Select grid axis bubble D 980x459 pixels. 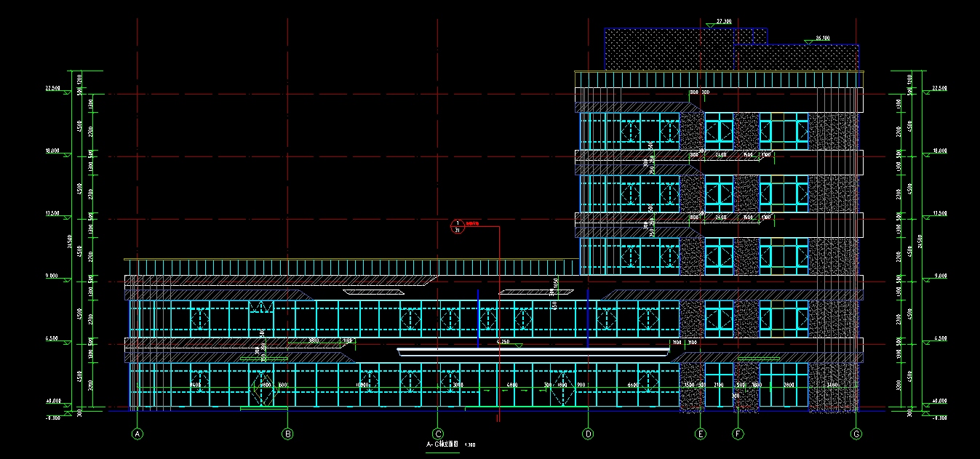[588, 434]
